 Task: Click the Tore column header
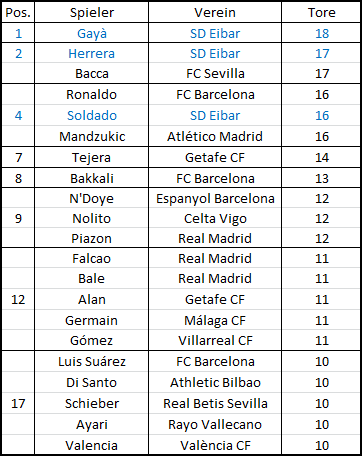click(321, 12)
